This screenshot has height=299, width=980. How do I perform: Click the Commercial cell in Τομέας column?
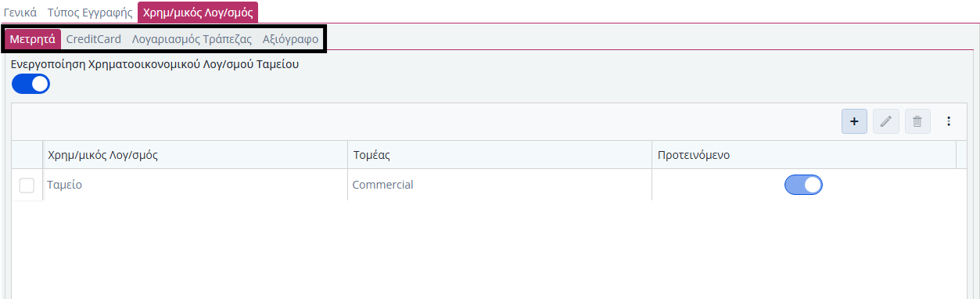point(500,185)
